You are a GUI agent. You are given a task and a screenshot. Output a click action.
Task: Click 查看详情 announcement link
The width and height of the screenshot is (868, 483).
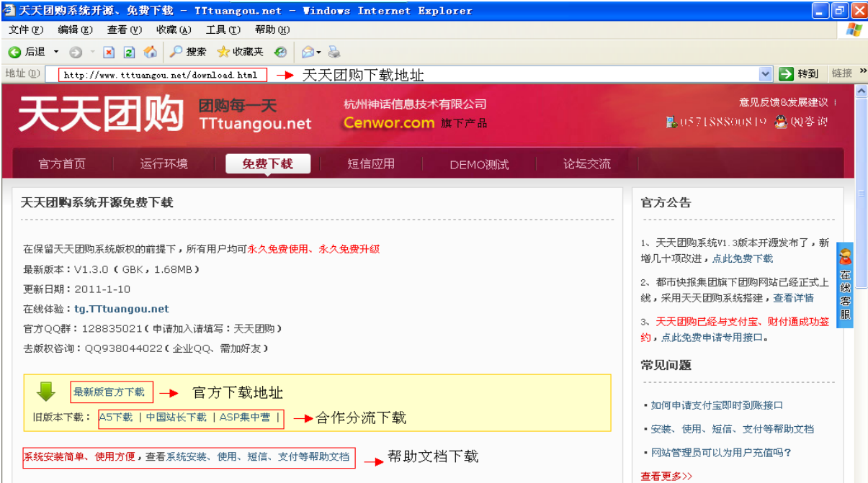794,298
